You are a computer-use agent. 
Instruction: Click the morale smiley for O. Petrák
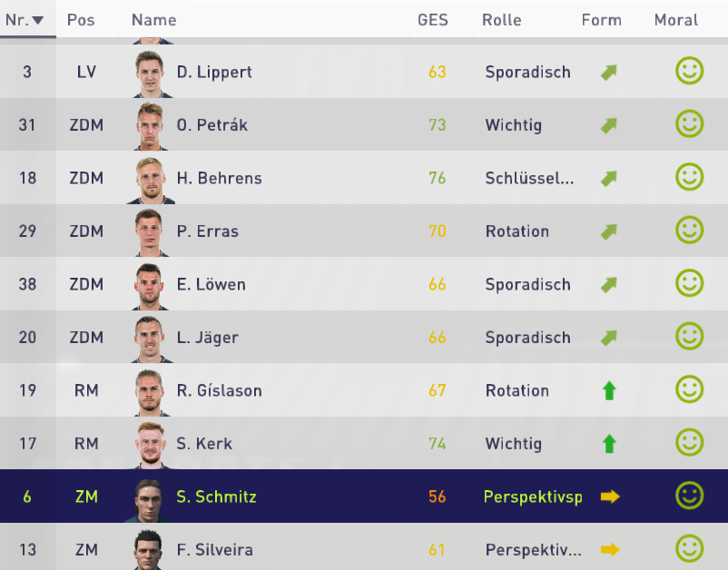(x=689, y=124)
